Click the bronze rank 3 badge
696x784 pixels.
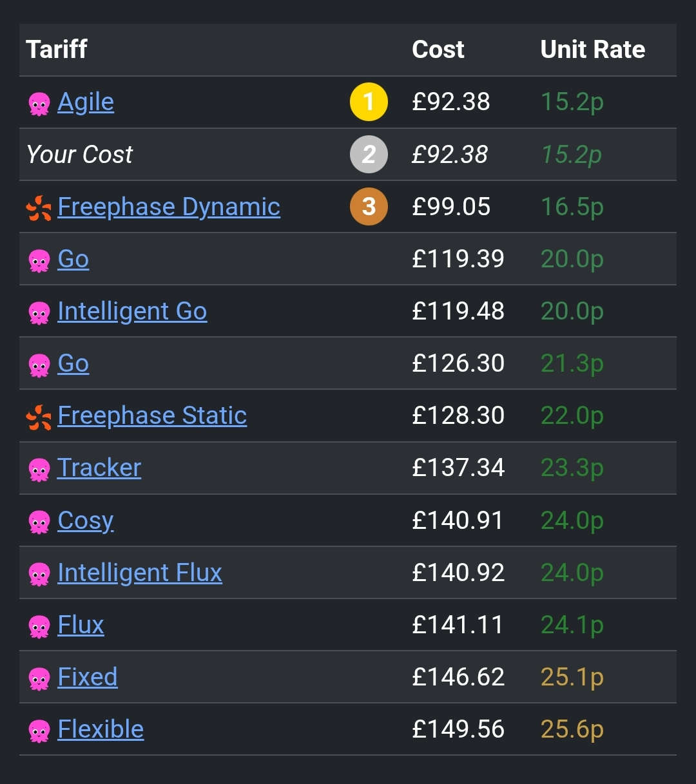click(369, 207)
